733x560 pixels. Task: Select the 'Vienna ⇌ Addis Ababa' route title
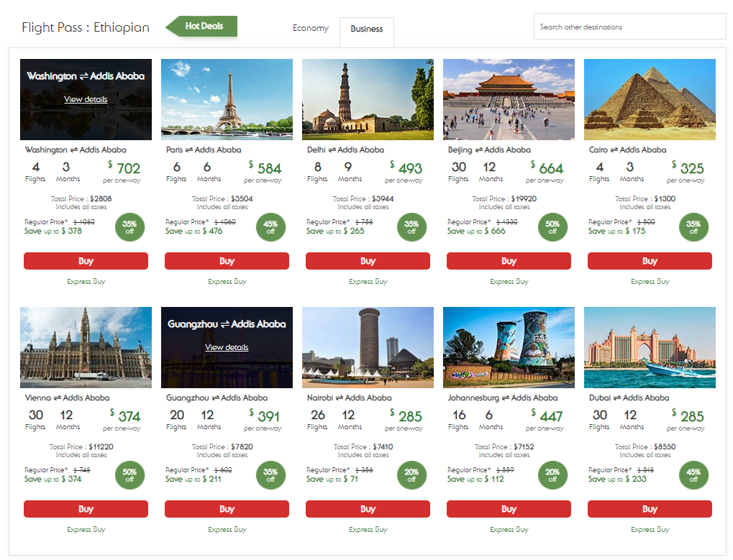coord(68,398)
